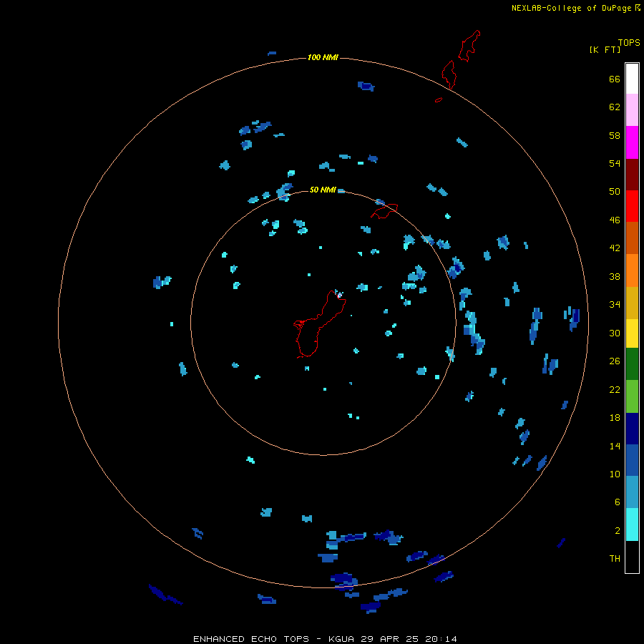Select the medium blue legend swatch
The width and height of the screenshot is (644, 644).
click(x=632, y=460)
